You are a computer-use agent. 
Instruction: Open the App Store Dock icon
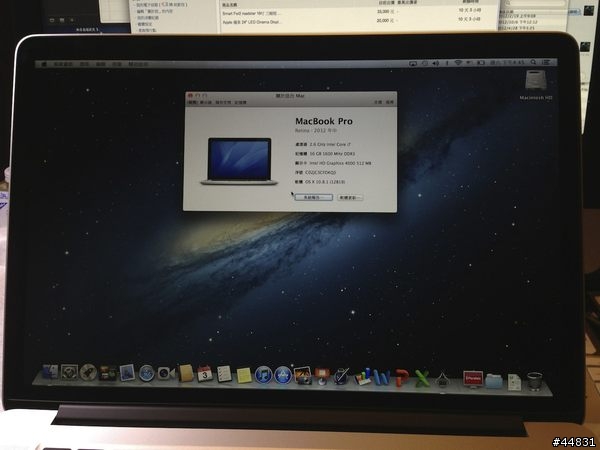pos(283,375)
